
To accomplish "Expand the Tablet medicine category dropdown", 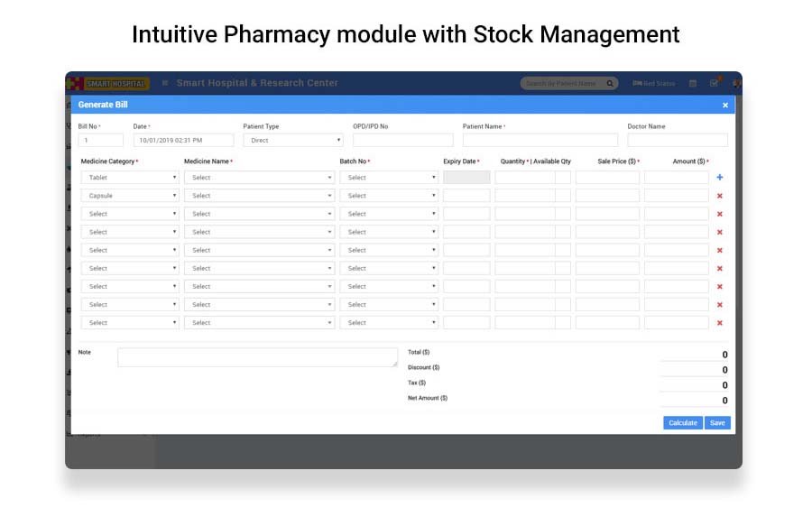I will tap(131, 178).
